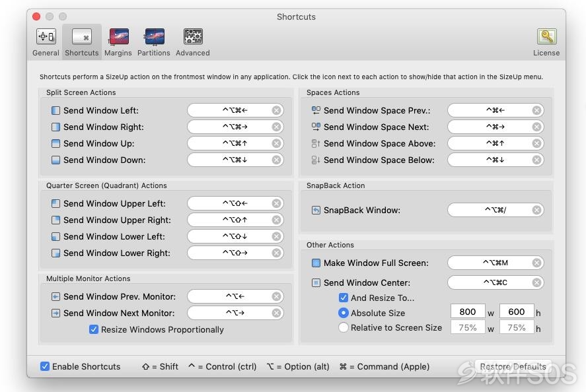The width and height of the screenshot is (586, 392).
Task: Toggle menu icon for Send Window Right
Action: pos(55,127)
